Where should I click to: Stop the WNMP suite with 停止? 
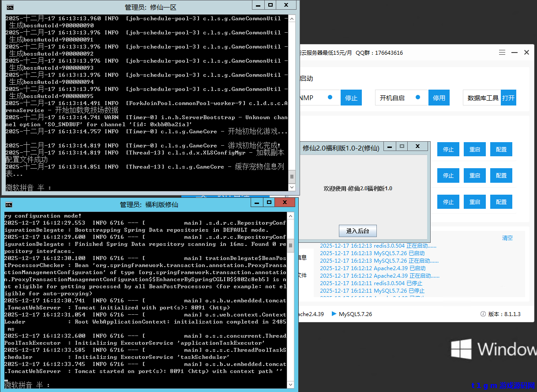pyautogui.click(x=351, y=98)
